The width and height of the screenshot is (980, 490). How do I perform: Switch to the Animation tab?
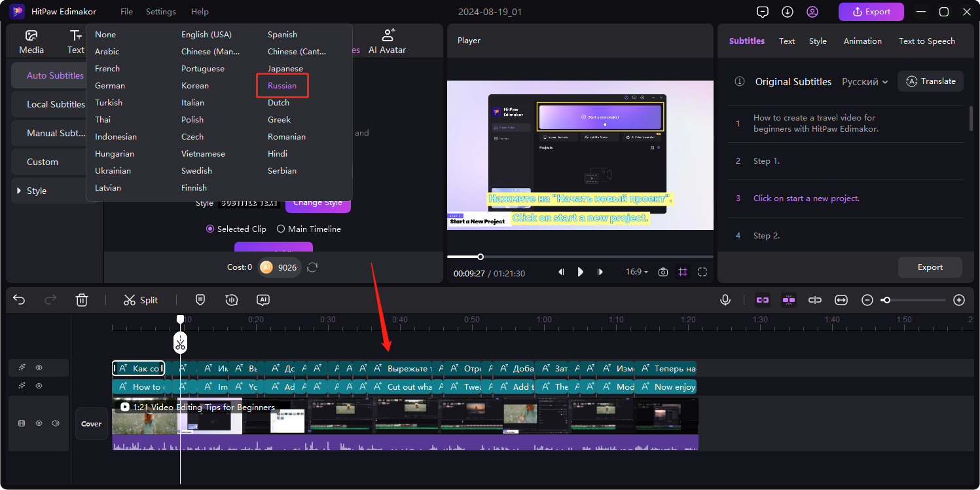click(x=862, y=41)
